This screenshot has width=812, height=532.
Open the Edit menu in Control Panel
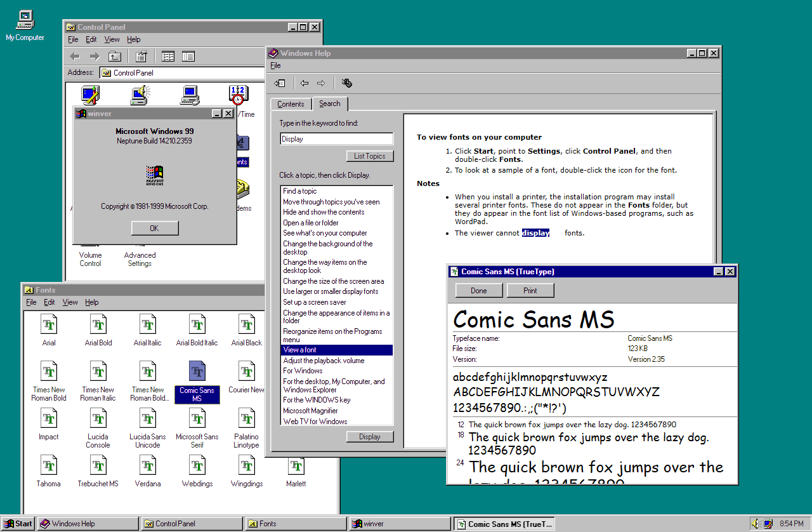tap(91, 39)
